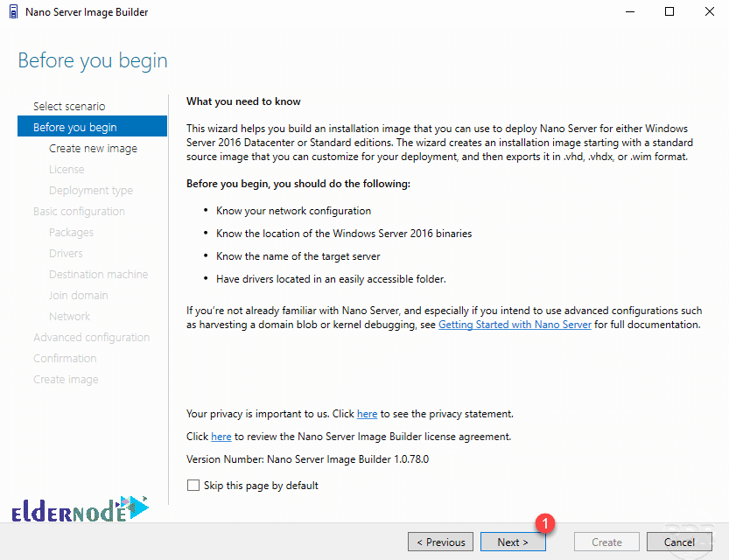Click the disabled Create button
Image resolution: width=729 pixels, height=560 pixels.
[x=606, y=542]
